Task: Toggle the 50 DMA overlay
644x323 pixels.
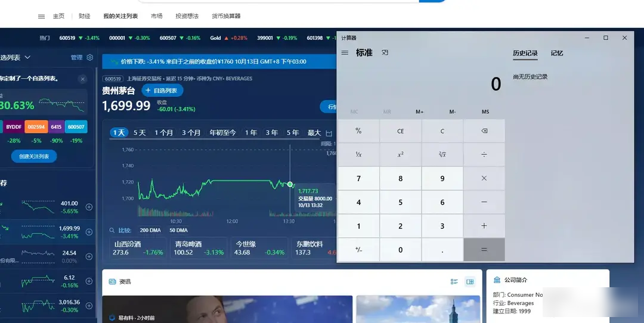Action: [178, 230]
